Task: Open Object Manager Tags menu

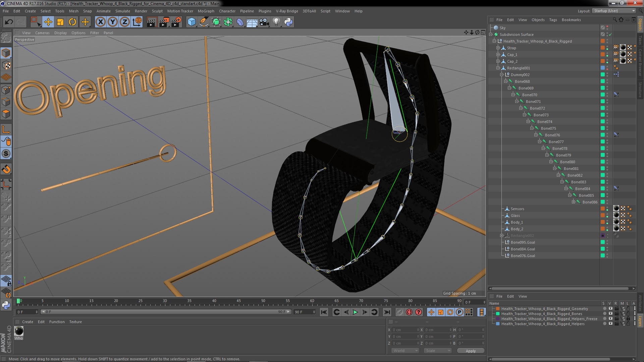Action: point(553,20)
